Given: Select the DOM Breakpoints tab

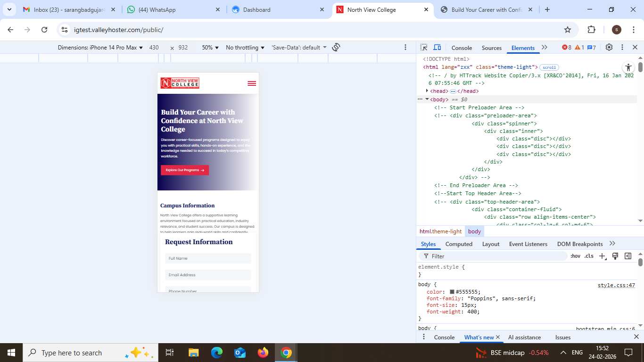Looking at the screenshot, I should click(x=580, y=244).
